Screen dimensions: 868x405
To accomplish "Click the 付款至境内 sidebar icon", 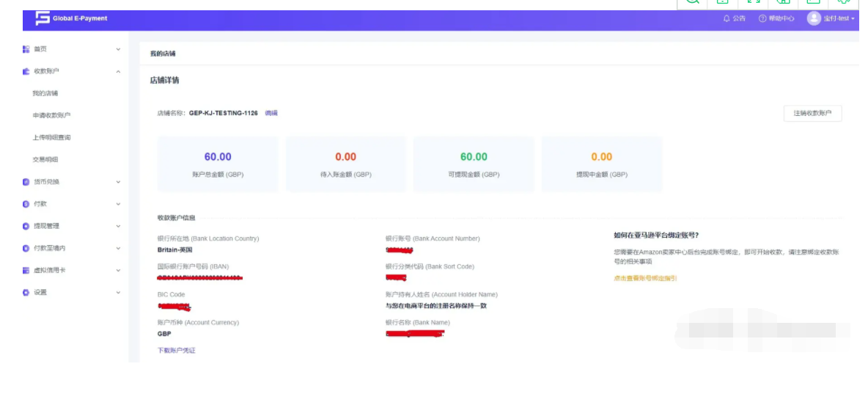I will tap(26, 248).
